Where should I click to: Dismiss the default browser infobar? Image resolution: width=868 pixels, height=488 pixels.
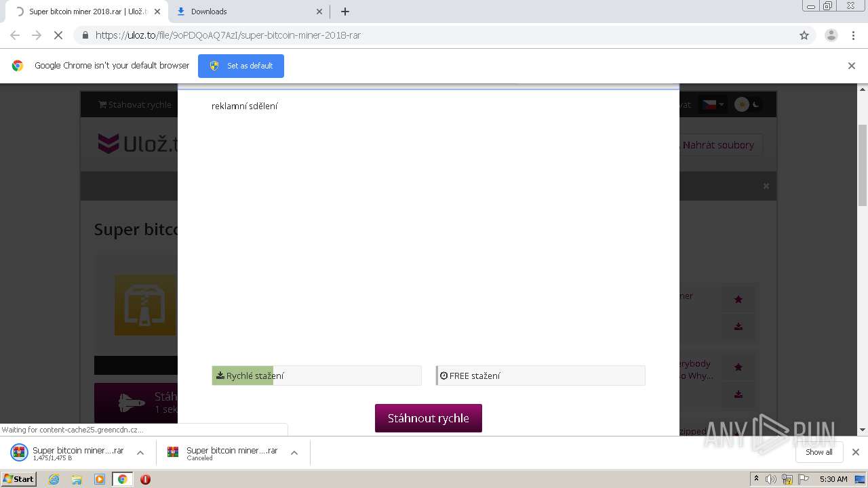[x=852, y=66]
